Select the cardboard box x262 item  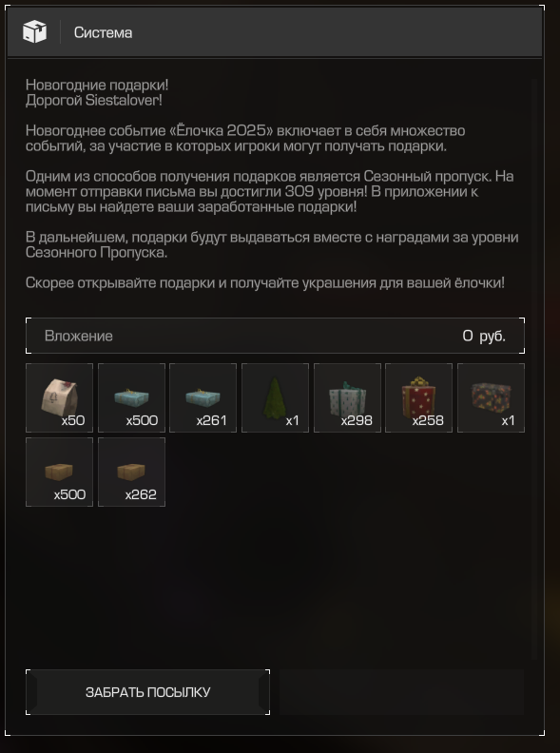[x=131, y=472]
